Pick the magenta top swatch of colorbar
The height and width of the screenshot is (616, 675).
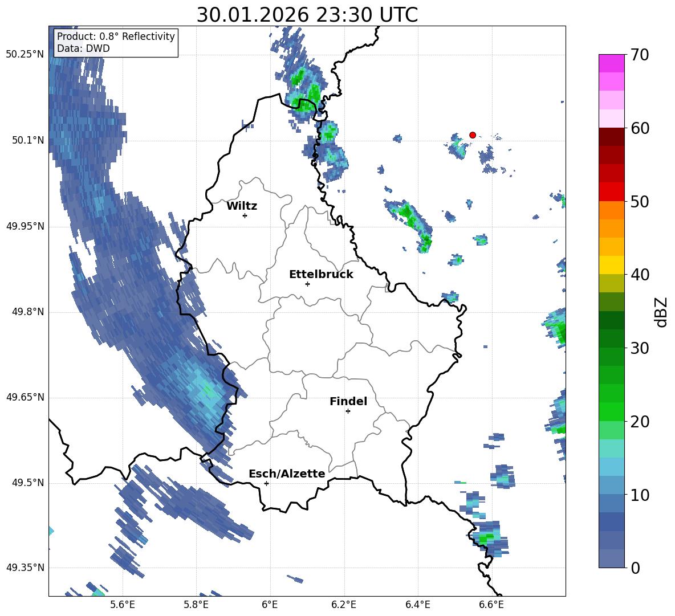tap(611, 63)
